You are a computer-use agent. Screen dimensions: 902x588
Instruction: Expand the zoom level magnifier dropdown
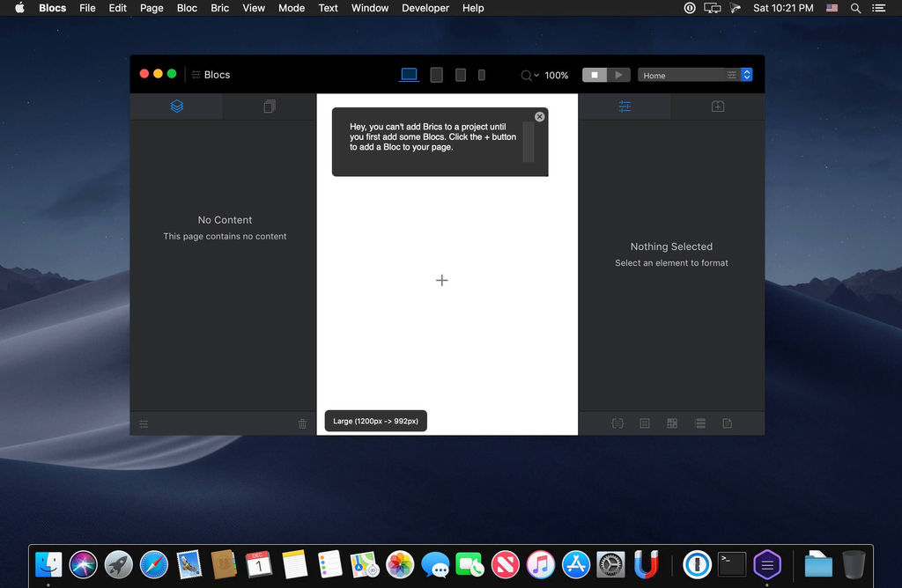click(529, 75)
